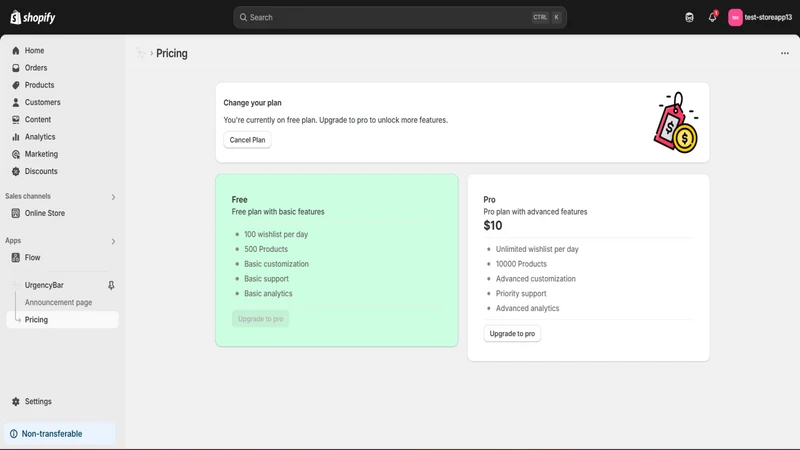This screenshot has height=450, width=800.
Task: Click the Products tag icon
Action: 16,85
